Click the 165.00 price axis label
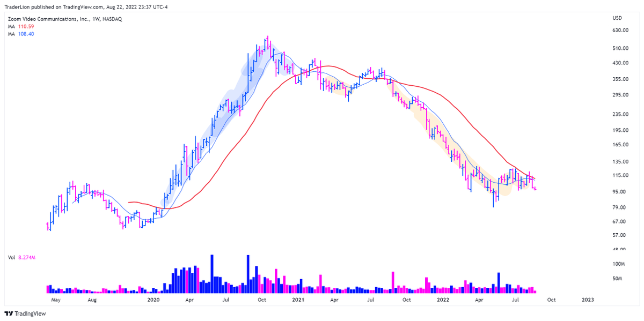Screen dimensions: 644x321 (x=621, y=145)
